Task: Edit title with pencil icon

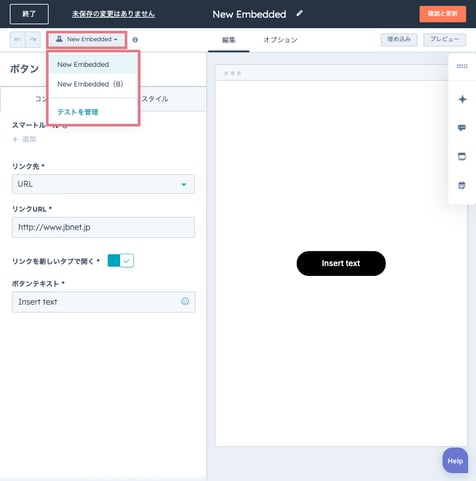Action: (300, 14)
